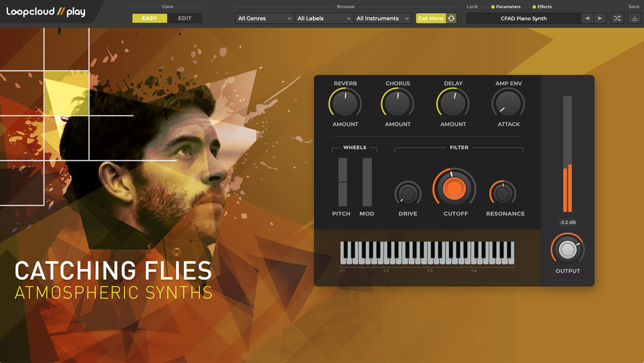
Task: Click the Get More button
Action: click(x=431, y=18)
